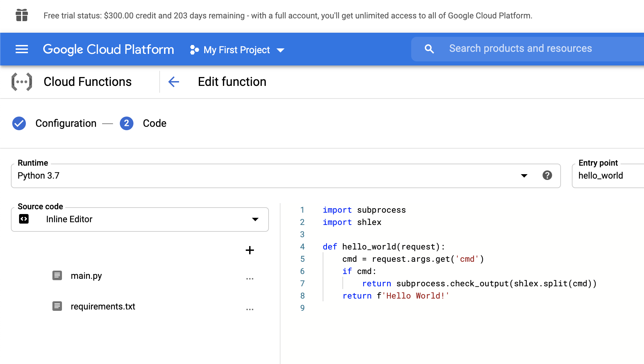Viewport: 644px width, 364px height.
Task: Click the search magnifier icon
Action: 429,49
